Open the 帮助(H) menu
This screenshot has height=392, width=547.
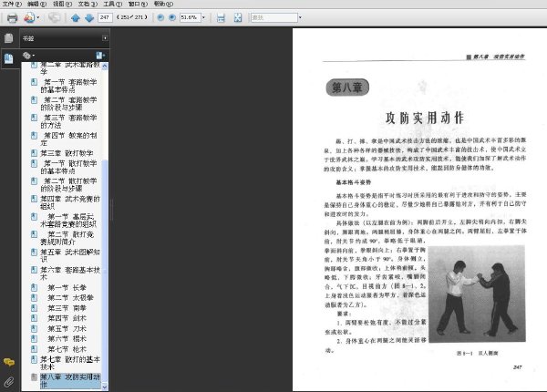(163, 5)
